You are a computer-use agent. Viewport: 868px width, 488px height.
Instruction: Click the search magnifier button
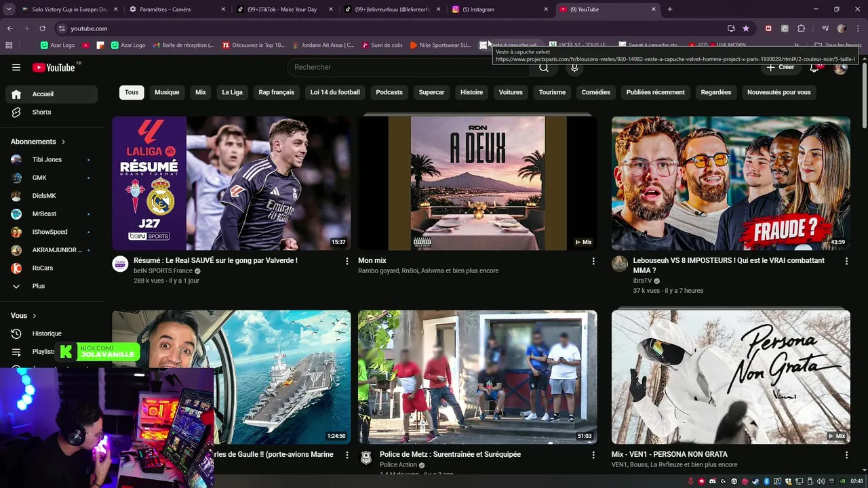544,67
